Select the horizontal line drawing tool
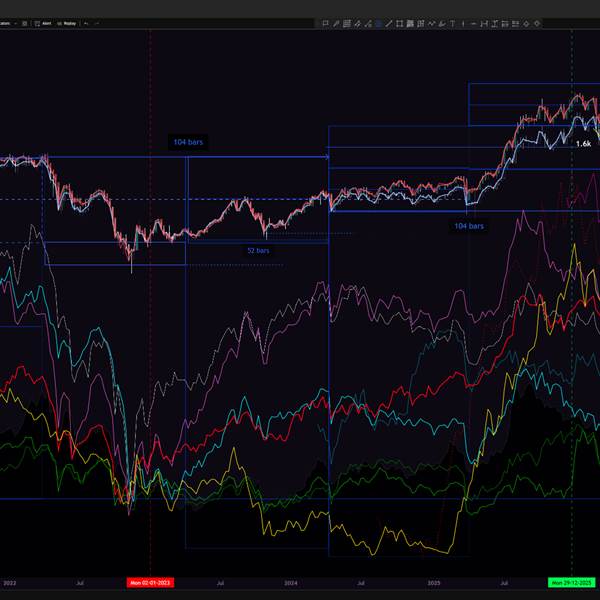 [x=473, y=24]
